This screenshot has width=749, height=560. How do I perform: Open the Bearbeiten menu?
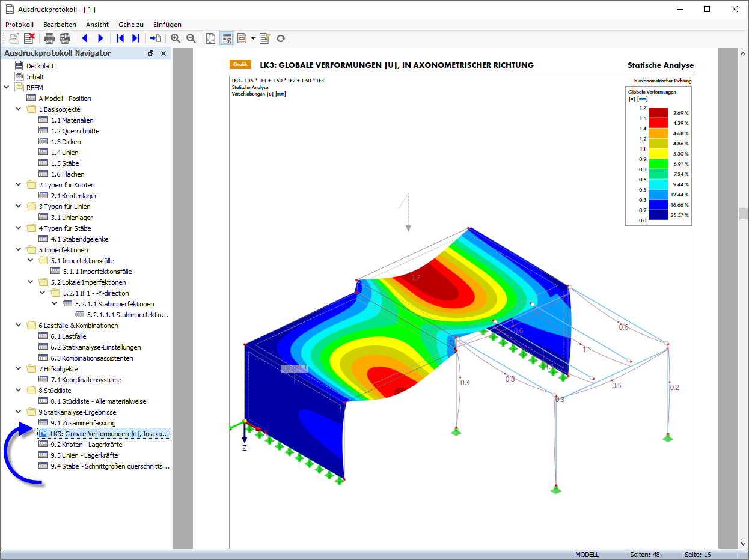coord(60,25)
